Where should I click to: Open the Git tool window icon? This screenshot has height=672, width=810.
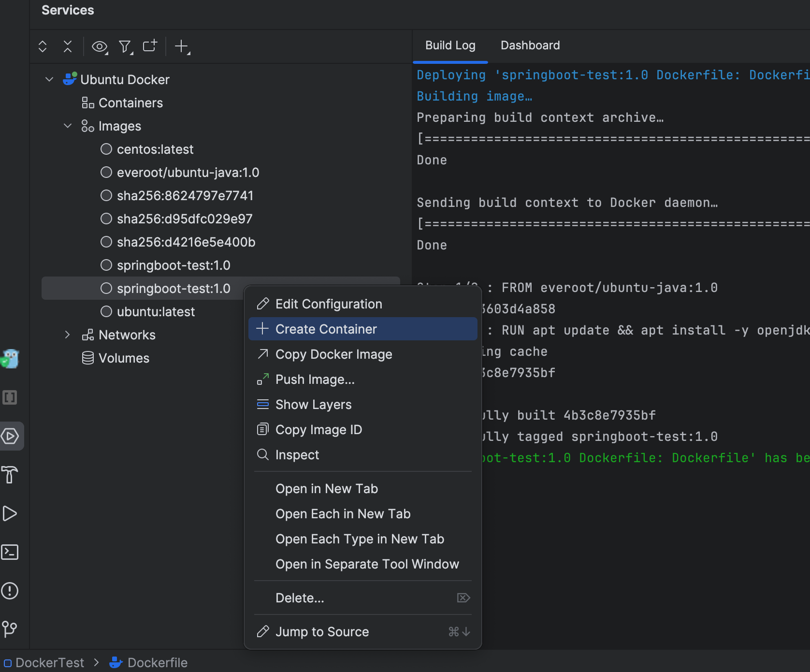[x=10, y=629]
